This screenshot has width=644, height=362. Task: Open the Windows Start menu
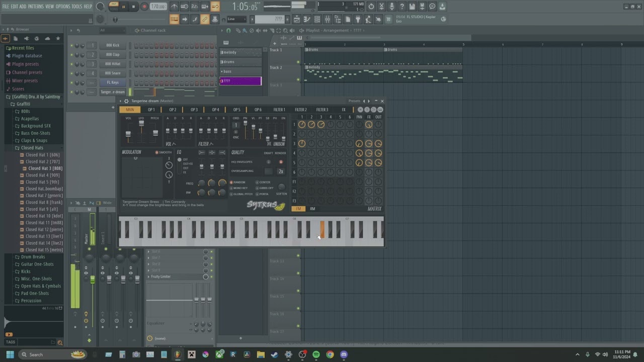pos(10,354)
